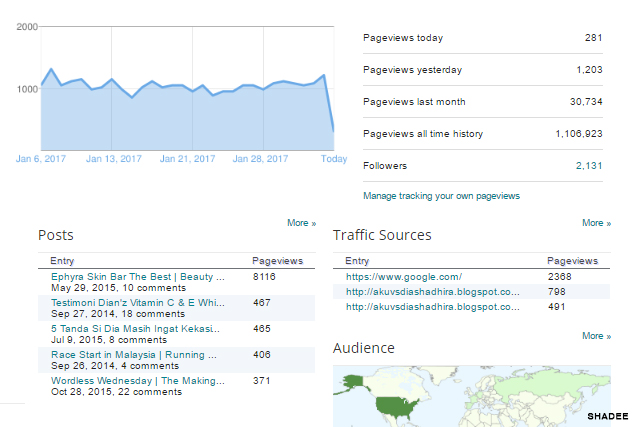Select 8116 pageviews cell

[x=264, y=277]
